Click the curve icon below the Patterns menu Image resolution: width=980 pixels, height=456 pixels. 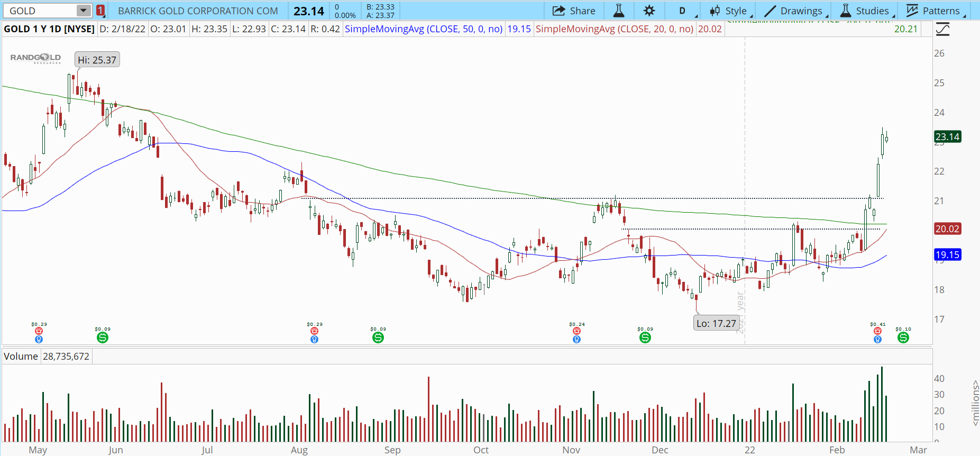tap(942, 30)
